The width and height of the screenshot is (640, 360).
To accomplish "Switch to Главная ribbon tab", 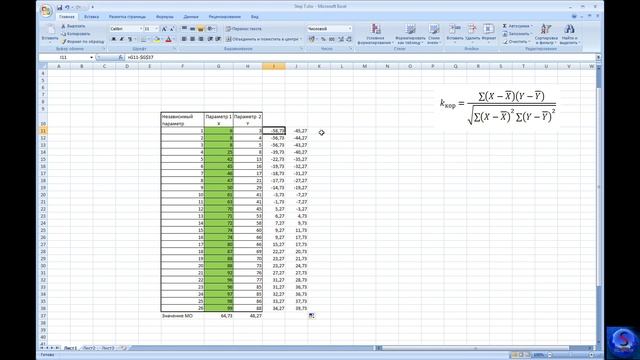I will tap(67, 17).
